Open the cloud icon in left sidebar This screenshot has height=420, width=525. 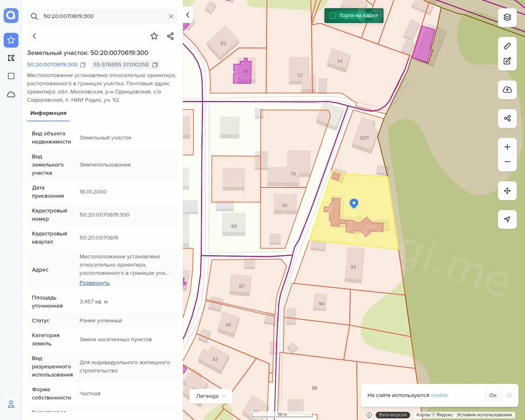(11, 94)
